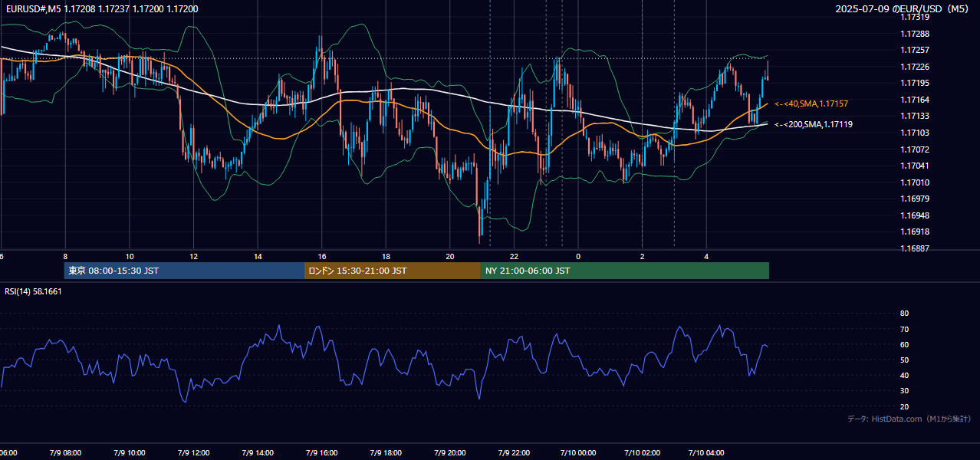Click price axis value 1.17133
This screenshot has width=980, height=460.
coord(915,116)
